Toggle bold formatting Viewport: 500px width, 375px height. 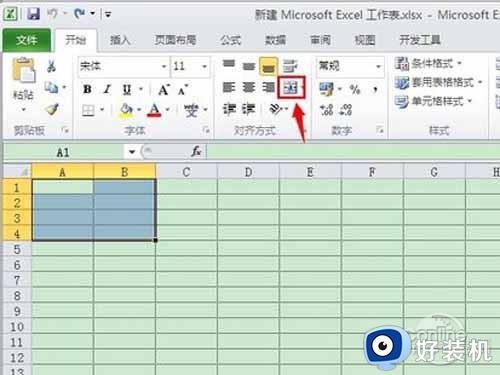87,89
